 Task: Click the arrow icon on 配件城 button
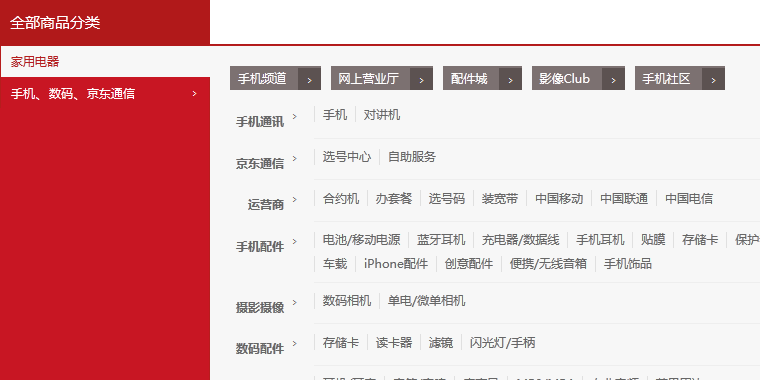(510, 79)
